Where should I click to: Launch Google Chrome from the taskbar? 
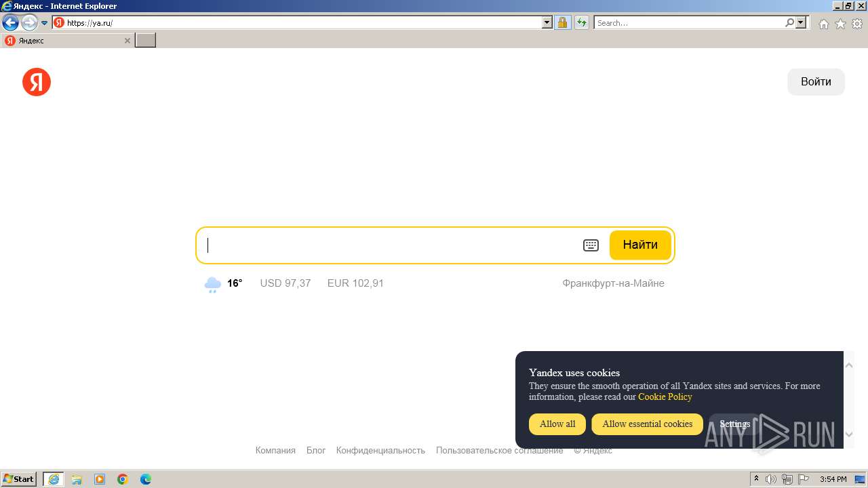123,479
